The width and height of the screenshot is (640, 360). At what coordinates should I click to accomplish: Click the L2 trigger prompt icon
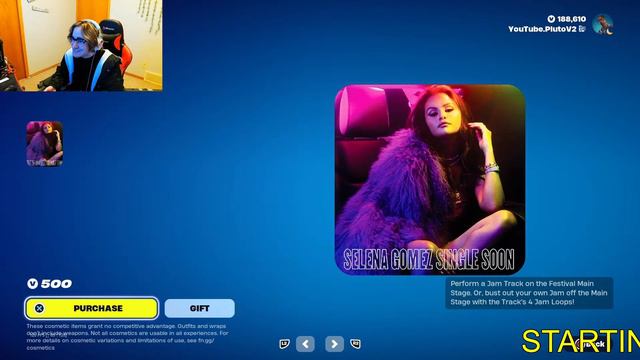click(284, 344)
